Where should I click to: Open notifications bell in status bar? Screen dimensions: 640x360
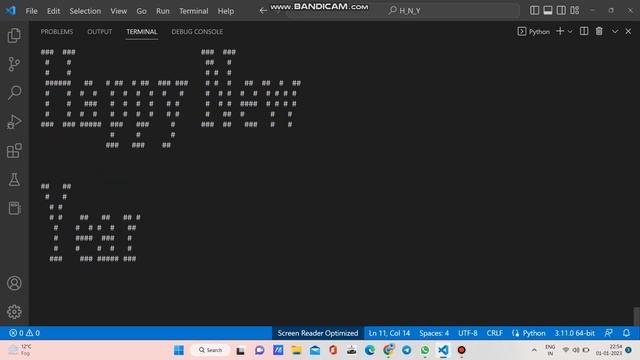[x=626, y=333]
